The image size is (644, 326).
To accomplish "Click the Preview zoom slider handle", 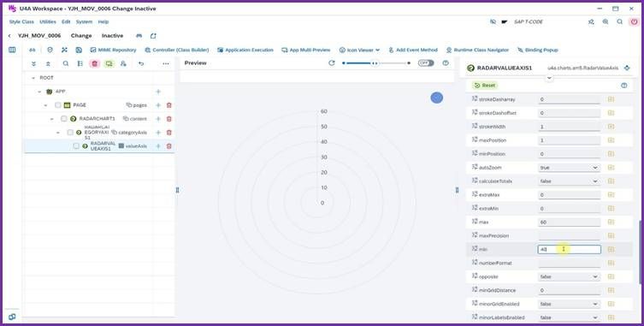I will (375, 63).
